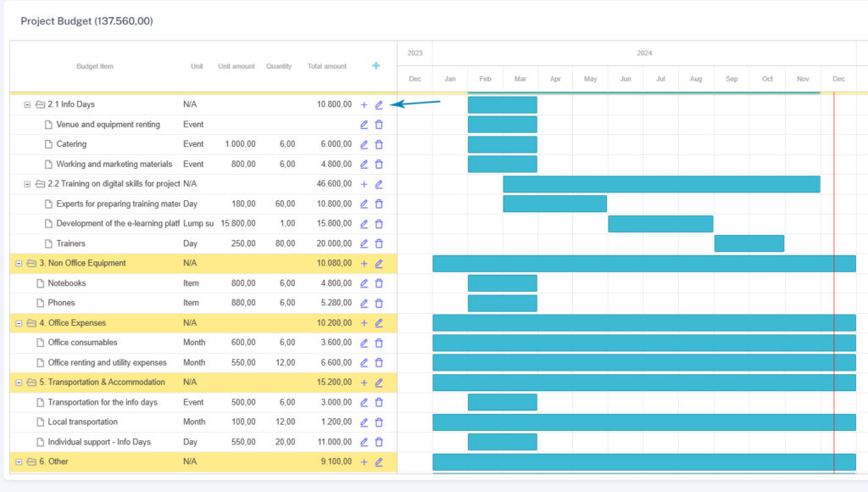Click the Unit amount column header
The height and width of the screenshot is (492, 868).
236,66
